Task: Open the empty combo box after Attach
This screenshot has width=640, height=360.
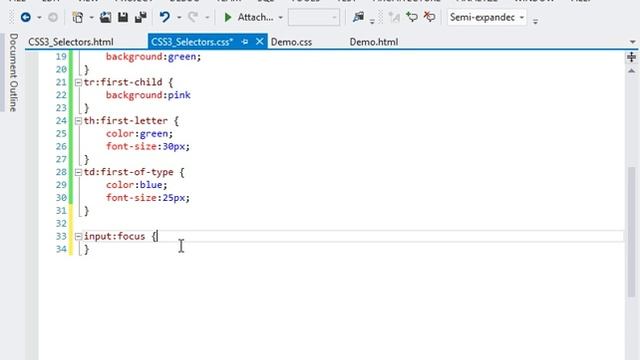Action: (x=313, y=18)
